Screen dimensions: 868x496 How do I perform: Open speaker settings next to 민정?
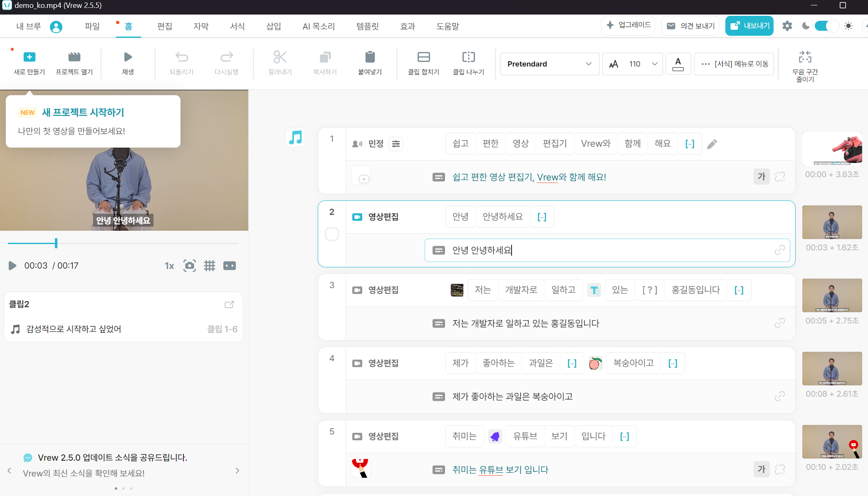pyautogui.click(x=396, y=143)
